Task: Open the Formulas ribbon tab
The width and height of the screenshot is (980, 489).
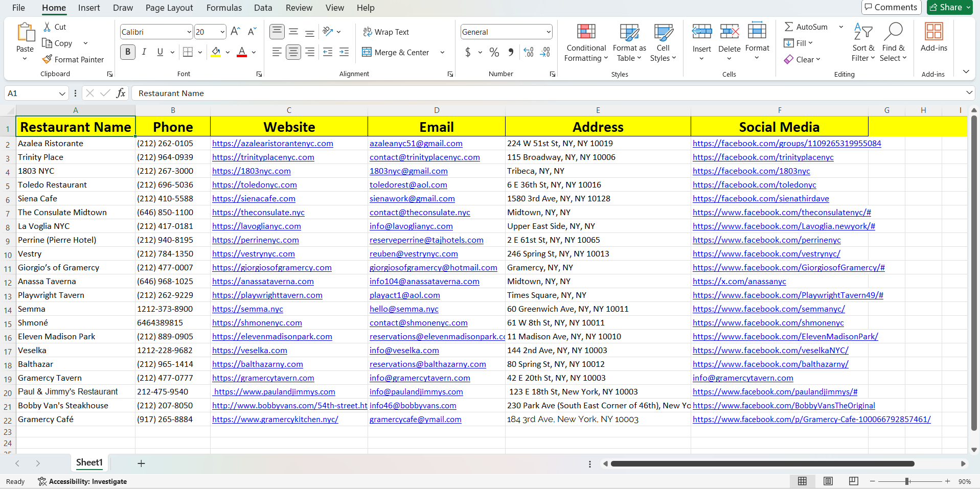Action: [224, 8]
